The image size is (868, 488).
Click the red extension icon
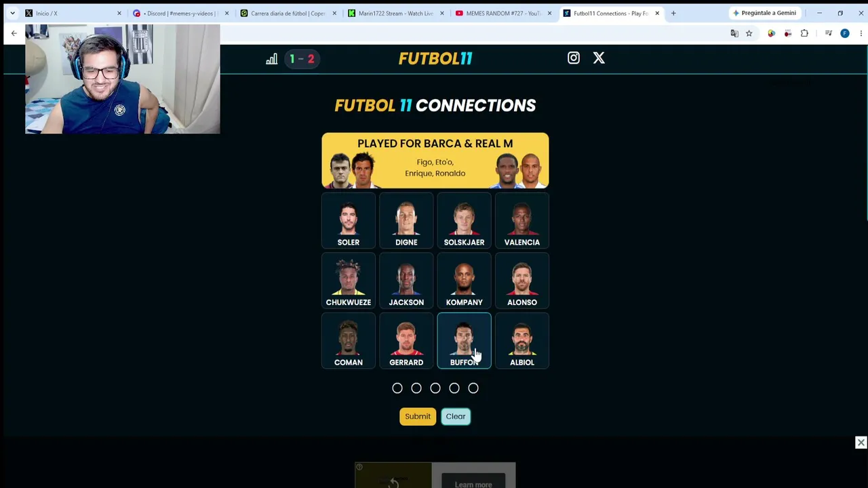click(x=788, y=33)
